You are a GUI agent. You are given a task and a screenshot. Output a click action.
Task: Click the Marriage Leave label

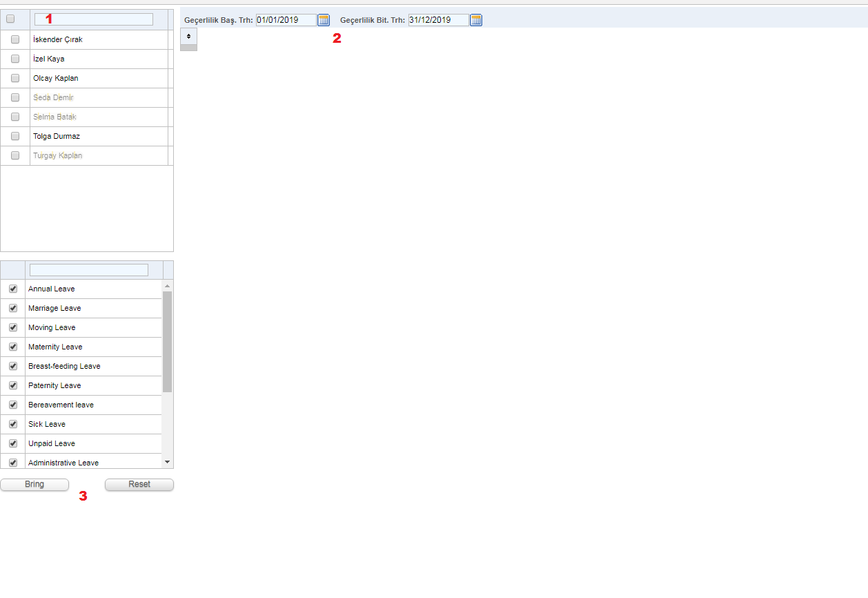click(x=55, y=308)
